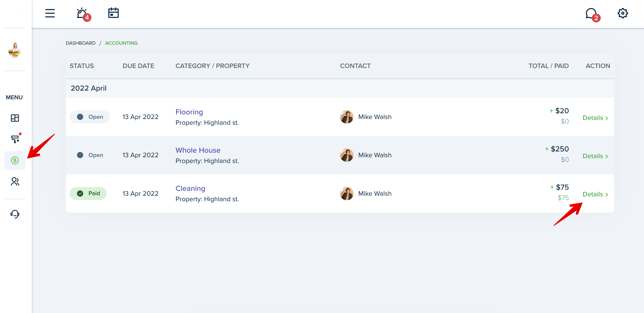Click Mike Walsh avatar on Cleaning row
This screenshot has height=313, width=644.
coord(347,193)
